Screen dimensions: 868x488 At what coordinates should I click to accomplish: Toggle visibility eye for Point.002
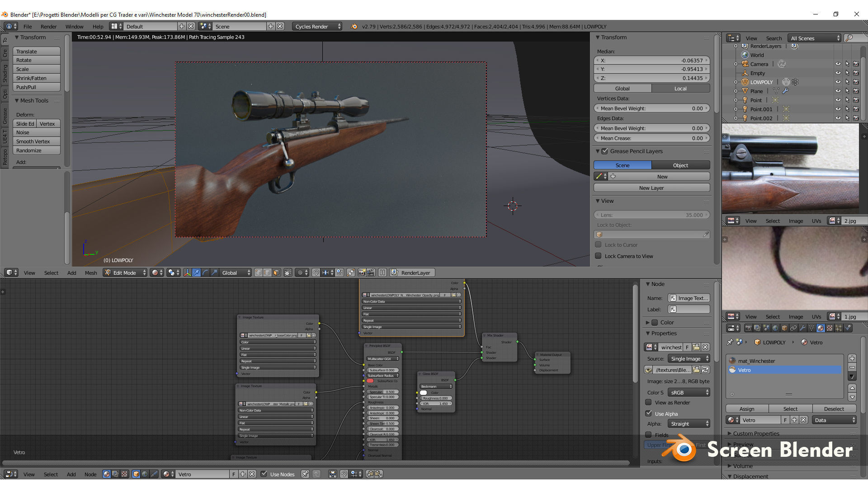click(838, 118)
